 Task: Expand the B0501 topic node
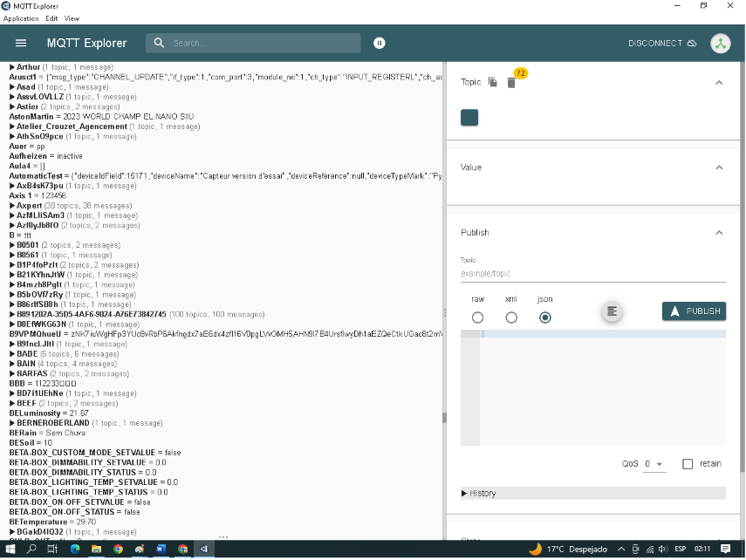coord(12,245)
